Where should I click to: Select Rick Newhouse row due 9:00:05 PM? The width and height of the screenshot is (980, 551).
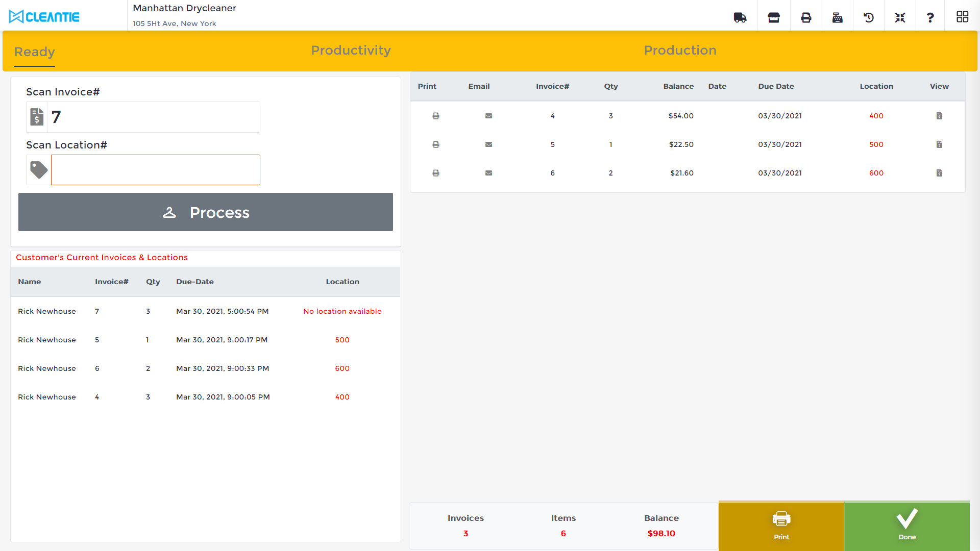205,397
